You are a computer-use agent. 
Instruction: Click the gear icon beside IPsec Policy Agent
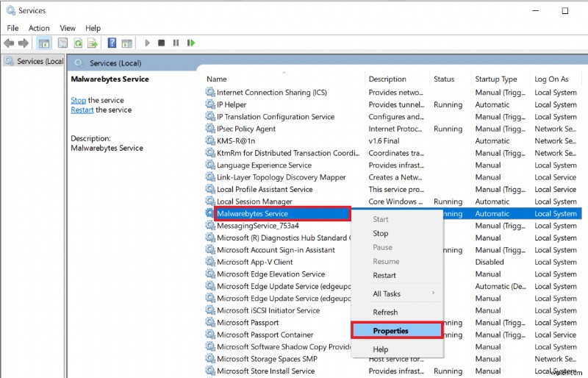[x=210, y=129]
